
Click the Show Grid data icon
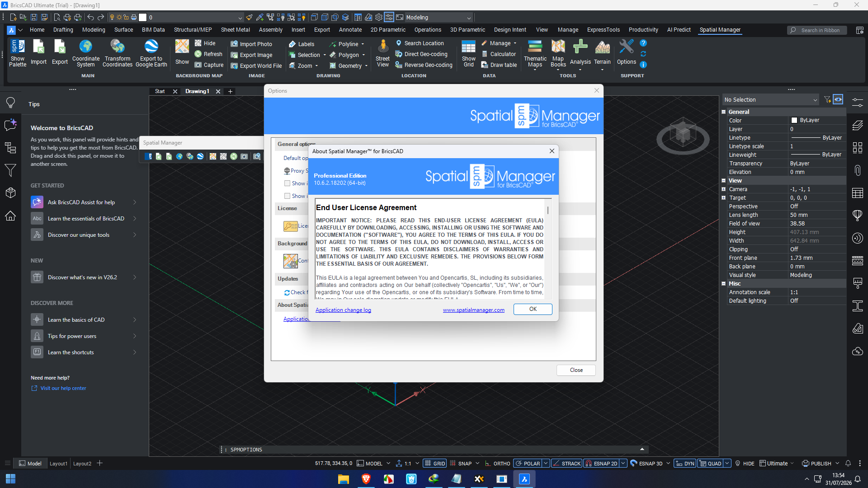coord(468,53)
